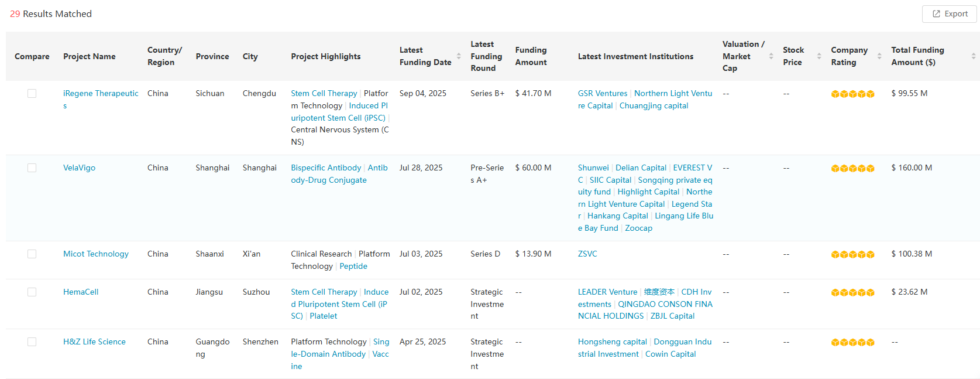Sort by Latest Funding Date arrows
The width and height of the screenshot is (980, 379).
(x=459, y=56)
